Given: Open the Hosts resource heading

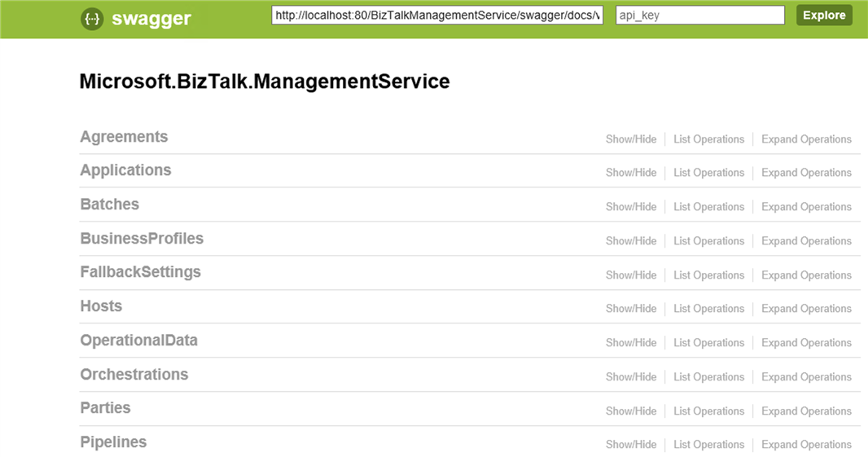Looking at the screenshot, I should coord(101,305).
